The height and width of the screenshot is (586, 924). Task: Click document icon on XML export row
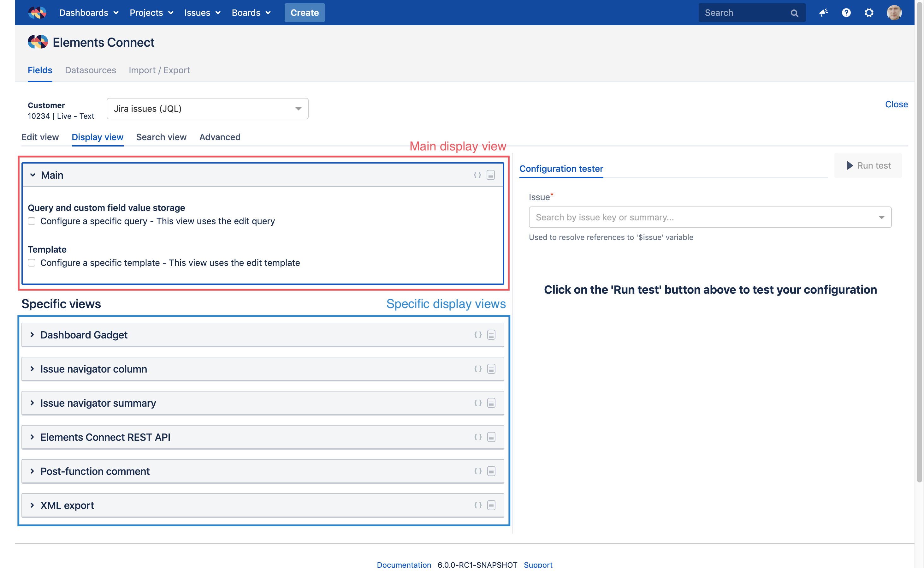491,505
